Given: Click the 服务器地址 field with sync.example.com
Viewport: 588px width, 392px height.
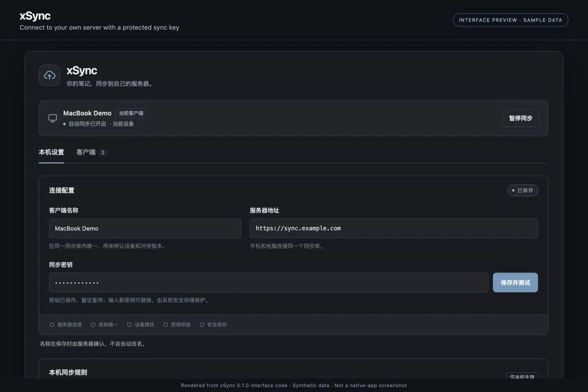Looking at the screenshot, I should (x=394, y=228).
